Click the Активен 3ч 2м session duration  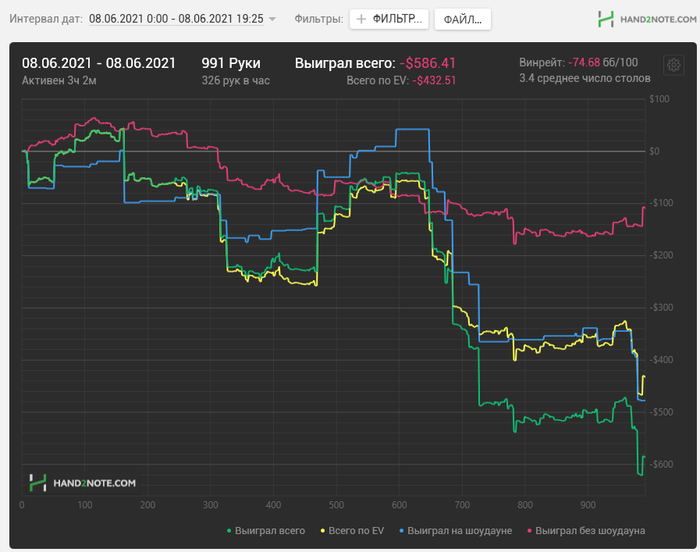point(59,80)
